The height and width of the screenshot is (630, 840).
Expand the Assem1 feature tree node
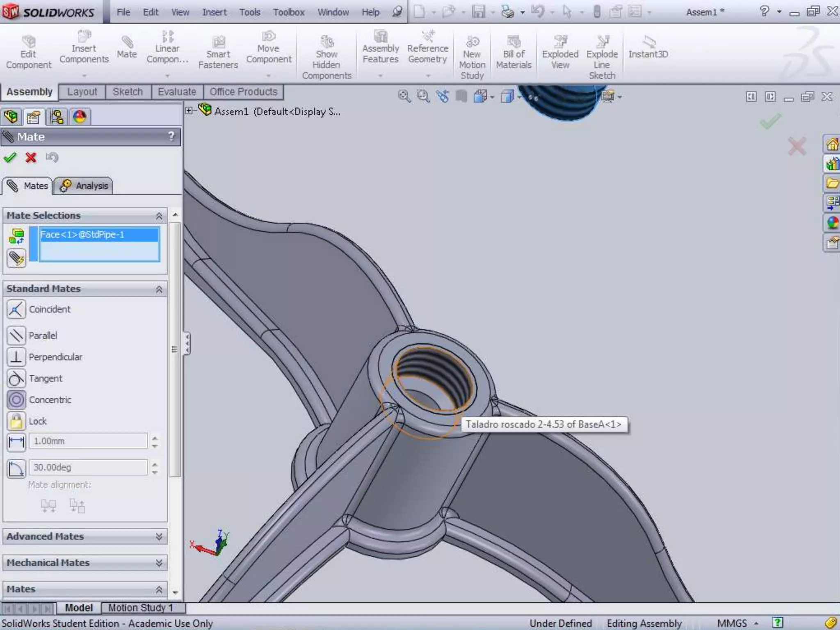point(189,110)
